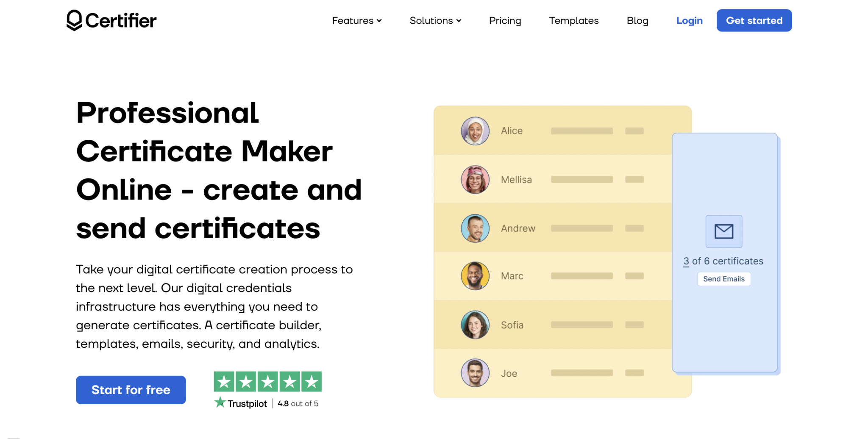This screenshot has height=439, width=868.
Task: Click the envelope icon on the blue card
Action: (x=723, y=231)
